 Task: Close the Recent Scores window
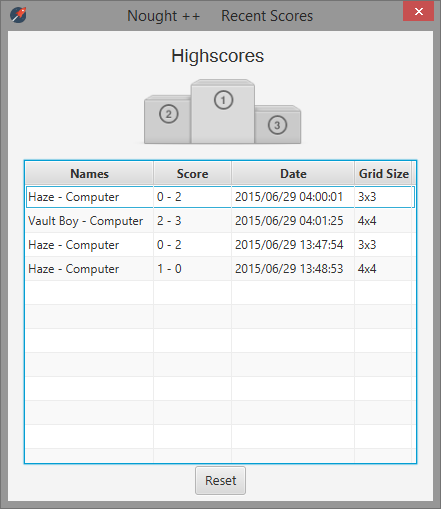click(418, 11)
